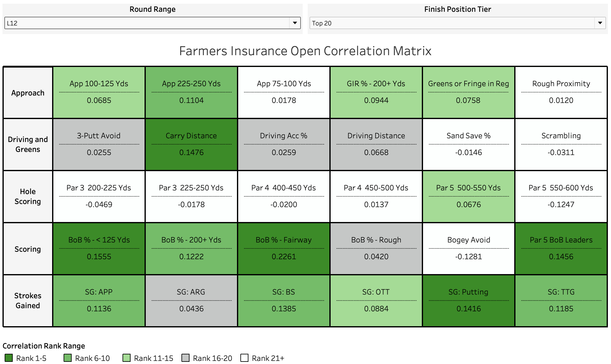This screenshot has width=611, height=364.
Task: Select the Scrambling cell
Action: [x=561, y=144]
